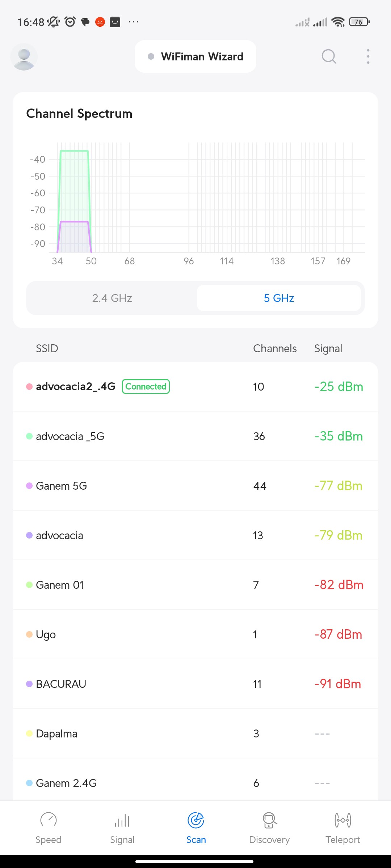Tap the Wi-Fi status bar icon
Screen dimensions: 391x868
(x=338, y=22)
